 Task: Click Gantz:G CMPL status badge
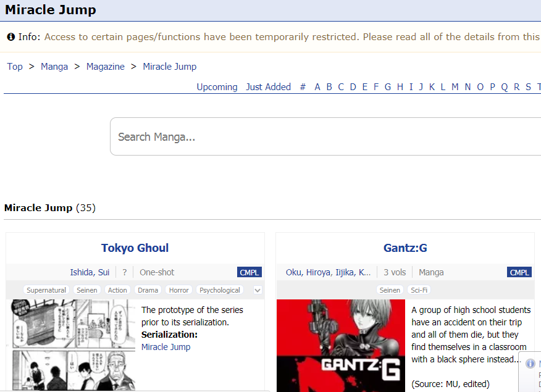[x=519, y=272]
